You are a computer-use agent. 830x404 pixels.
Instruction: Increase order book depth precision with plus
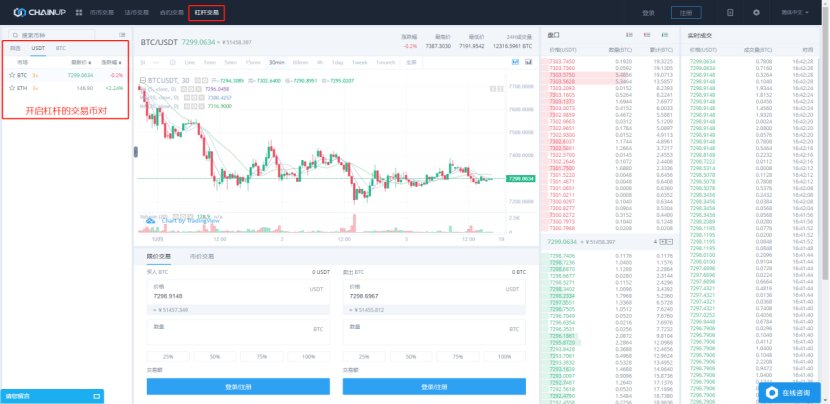[x=663, y=242]
